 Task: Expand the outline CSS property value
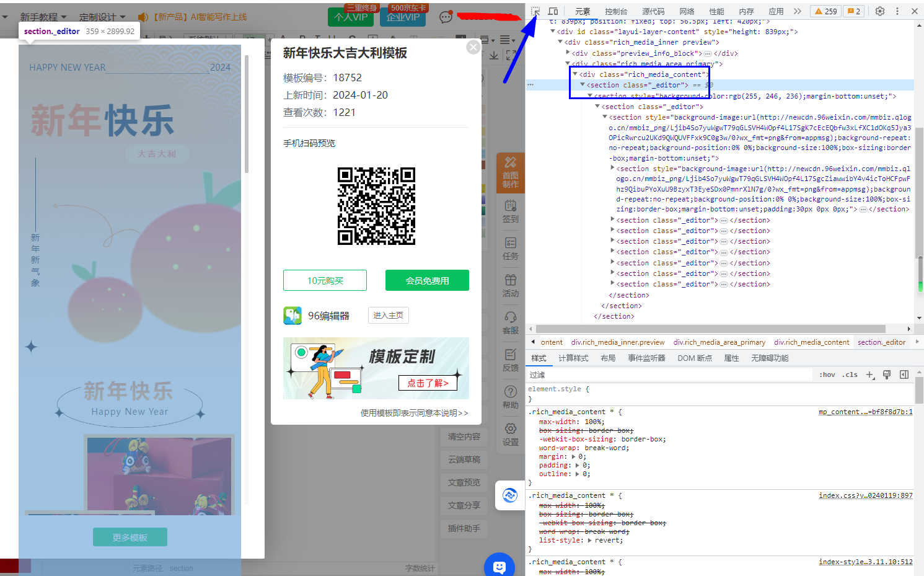(578, 474)
